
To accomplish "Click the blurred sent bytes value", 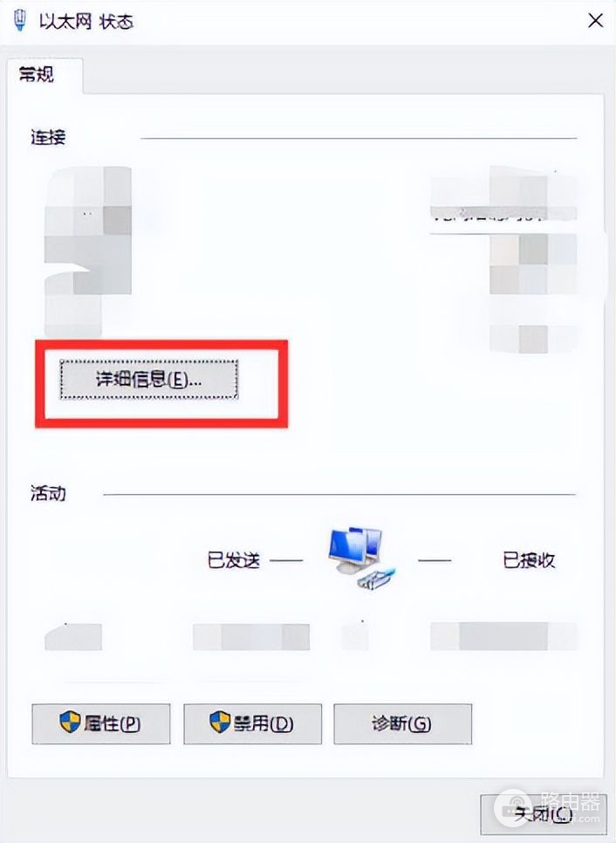I will [x=251, y=637].
